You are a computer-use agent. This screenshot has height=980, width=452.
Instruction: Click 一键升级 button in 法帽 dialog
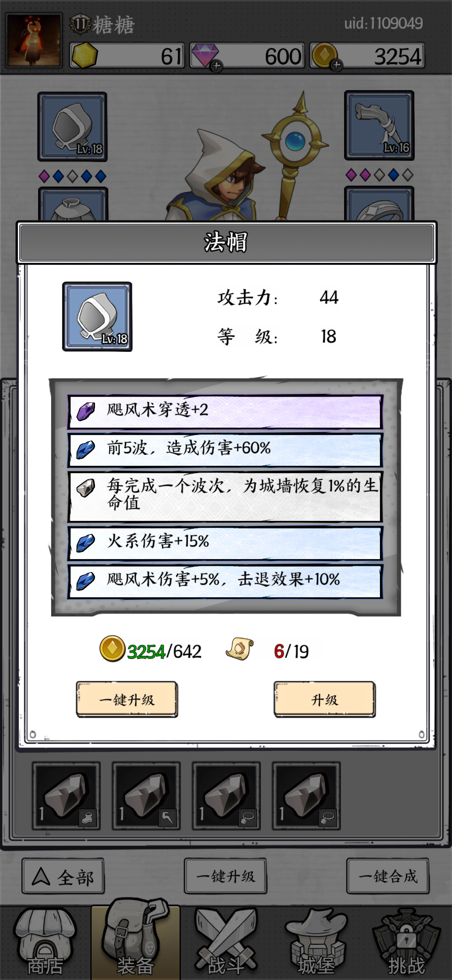point(127,699)
